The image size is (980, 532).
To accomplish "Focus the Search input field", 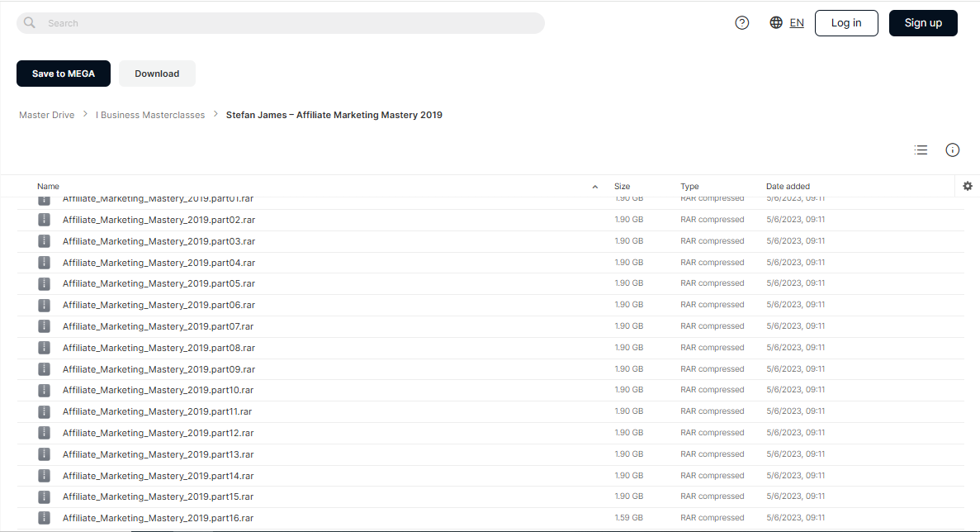I will [x=281, y=23].
